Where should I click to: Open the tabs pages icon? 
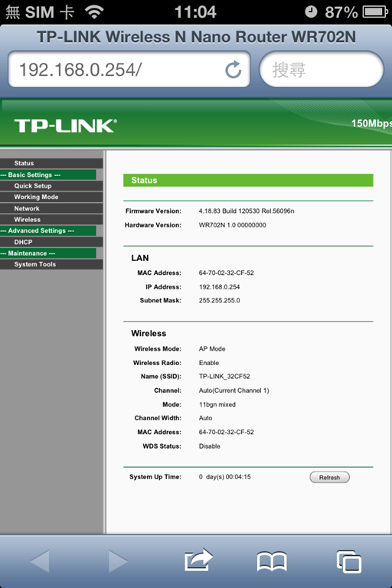[x=349, y=561]
